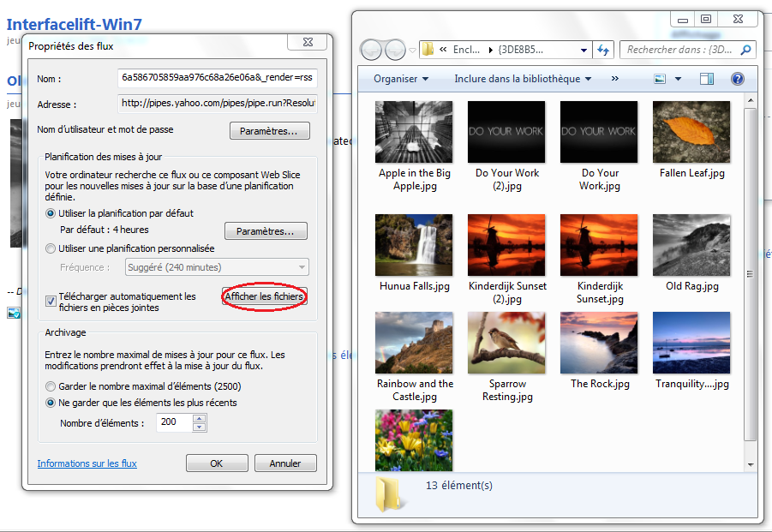Click the folder icon in the details pane
This screenshot has height=532, width=772.
[x=391, y=493]
